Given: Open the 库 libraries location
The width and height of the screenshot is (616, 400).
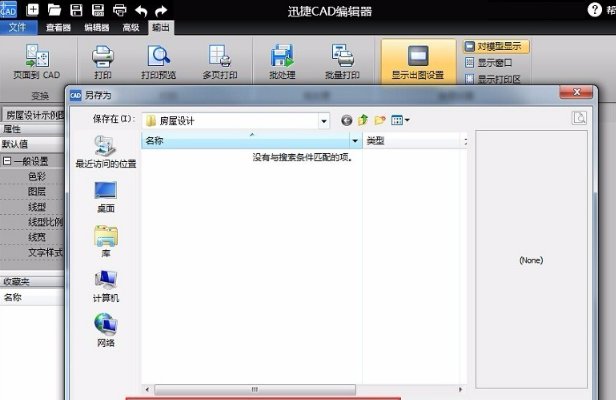Looking at the screenshot, I should point(106,241).
